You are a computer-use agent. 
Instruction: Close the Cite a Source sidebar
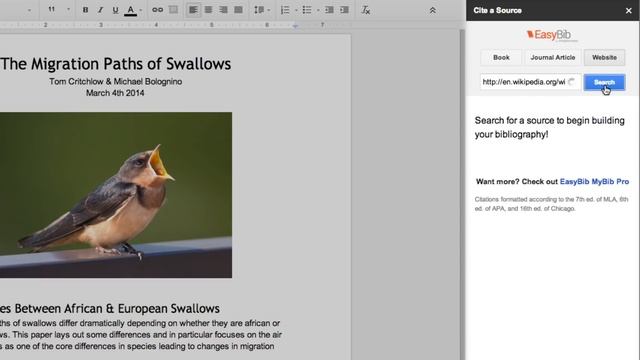coord(629,11)
